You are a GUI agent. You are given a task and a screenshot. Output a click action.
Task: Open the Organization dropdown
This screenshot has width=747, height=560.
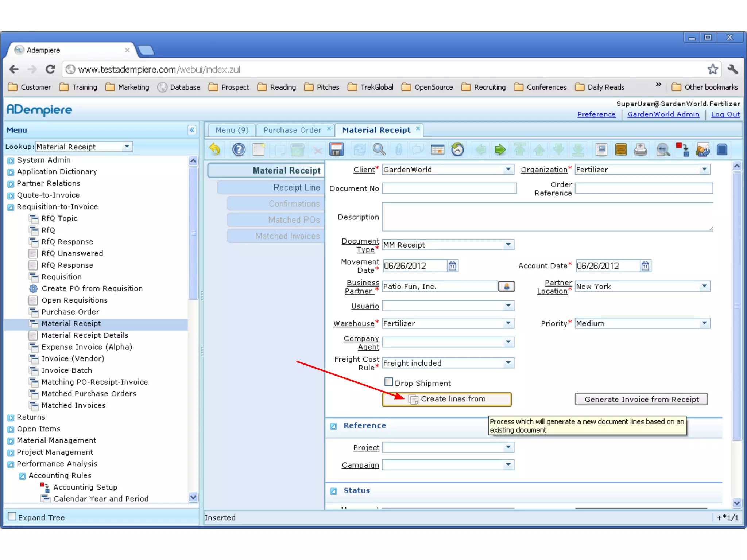tap(704, 170)
